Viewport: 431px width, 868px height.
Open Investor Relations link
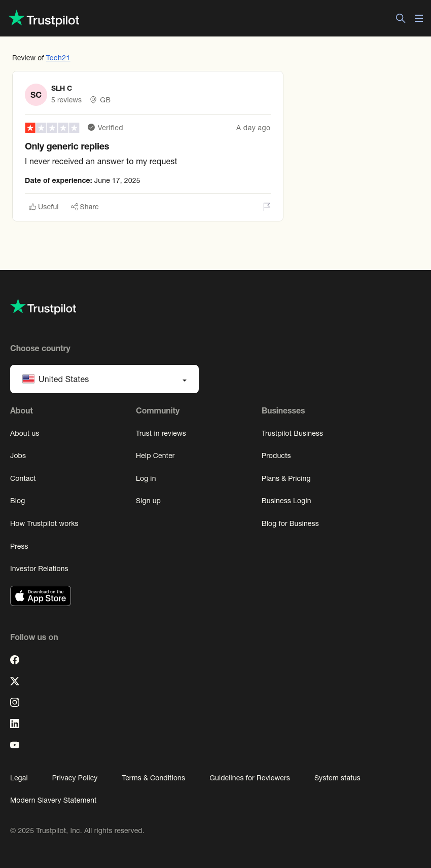[39, 569]
